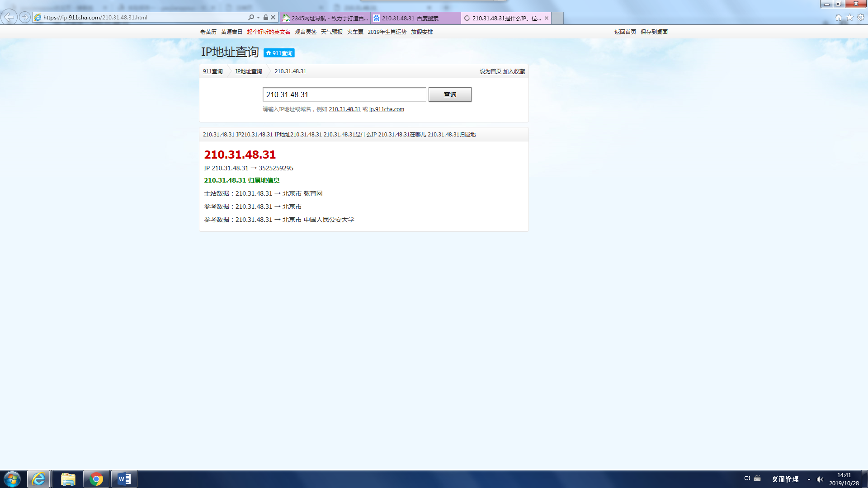Click the blue 911查询 home badge

(279, 53)
